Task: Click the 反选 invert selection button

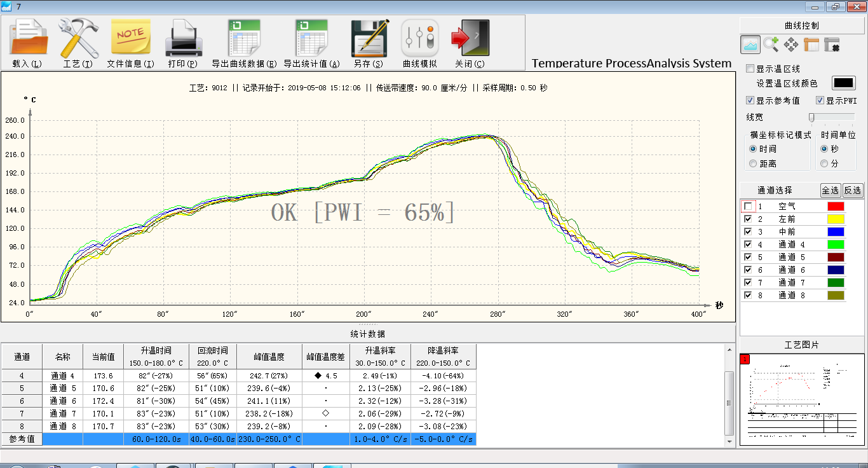Action: coord(853,190)
